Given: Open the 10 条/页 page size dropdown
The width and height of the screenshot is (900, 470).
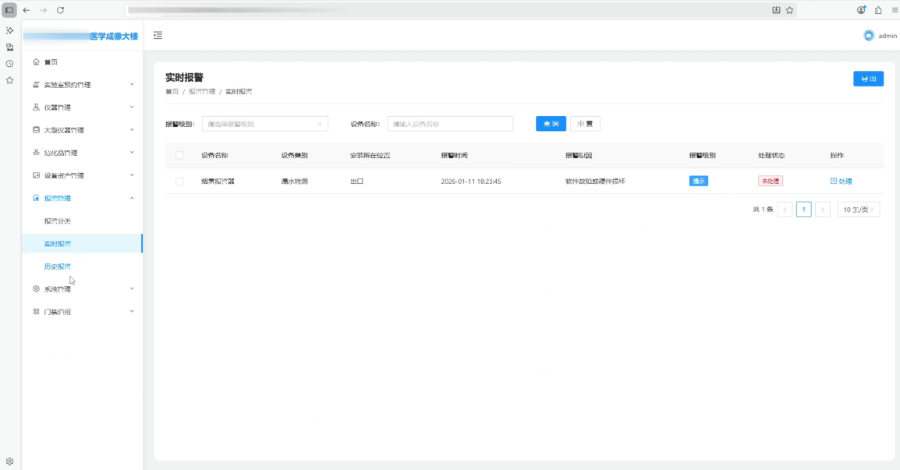Looking at the screenshot, I should pyautogui.click(x=858, y=209).
